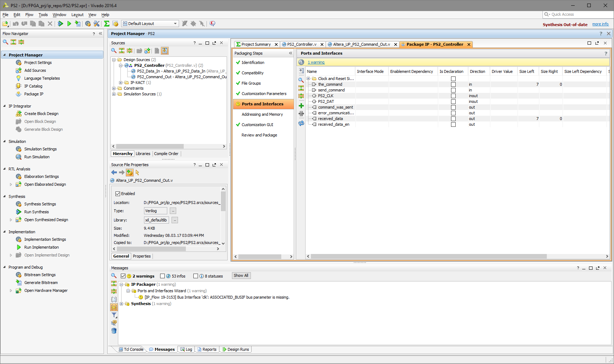
Task: Collapse all in Flow Navigator
Action: point(13,42)
